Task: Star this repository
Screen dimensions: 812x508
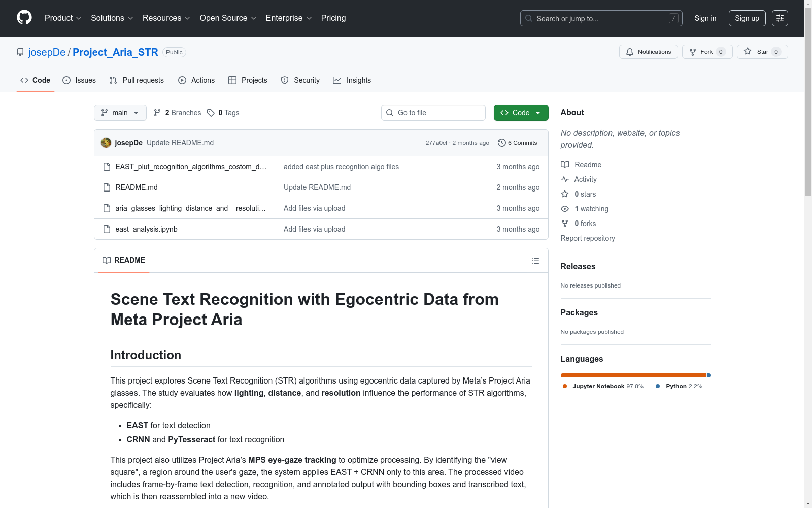Action: pos(762,52)
